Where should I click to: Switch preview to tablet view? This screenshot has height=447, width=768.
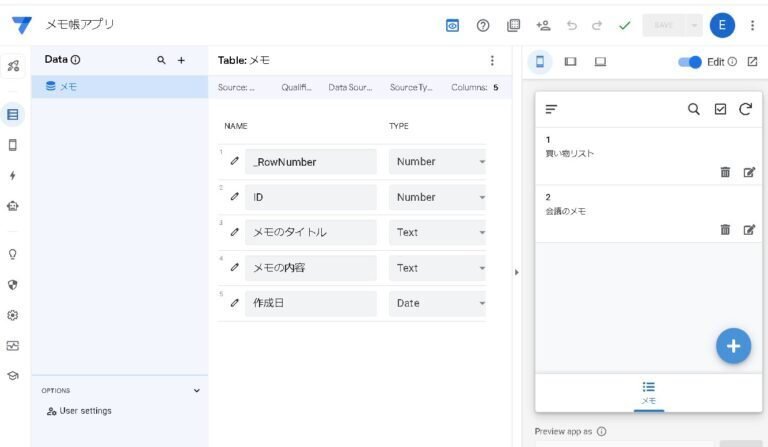(570, 62)
